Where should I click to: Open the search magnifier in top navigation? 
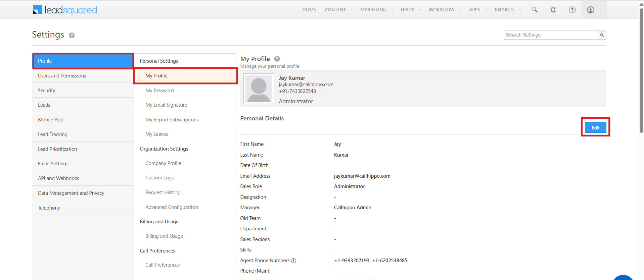pos(535,10)
